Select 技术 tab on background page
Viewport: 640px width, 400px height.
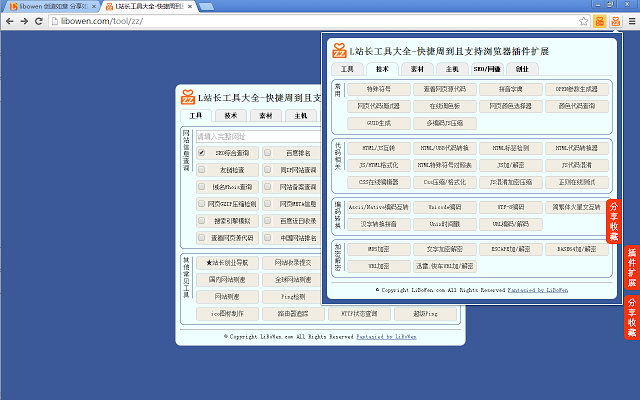[x=231, y=116]
